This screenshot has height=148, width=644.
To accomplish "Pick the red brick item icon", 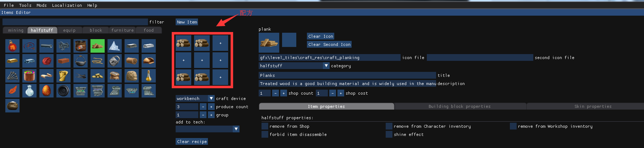I will click(x=64, y=61).
